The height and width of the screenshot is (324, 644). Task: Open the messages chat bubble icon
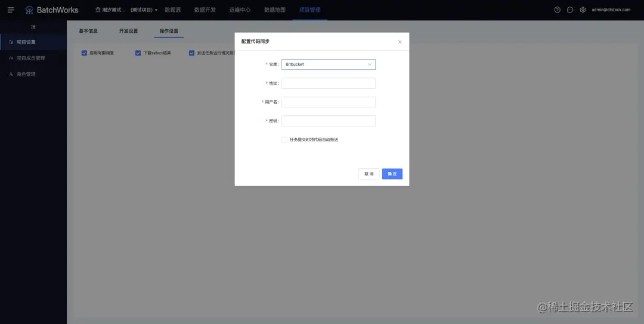click(x=570, y=10)
